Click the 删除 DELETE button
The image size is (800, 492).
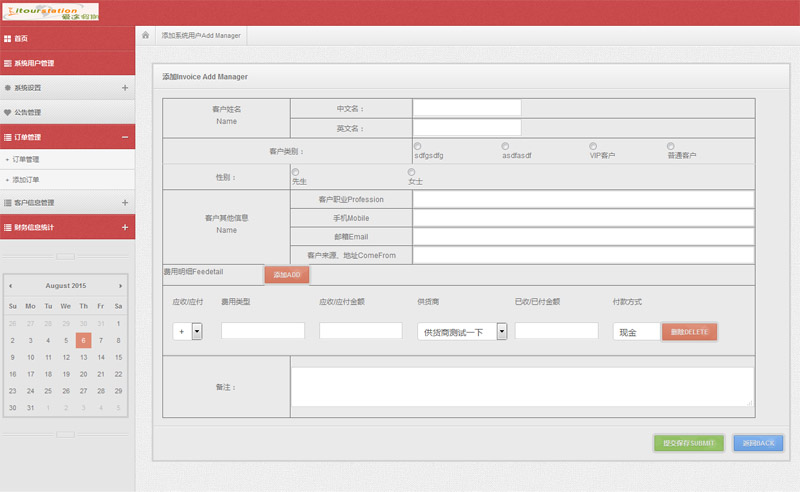[689, 331]
